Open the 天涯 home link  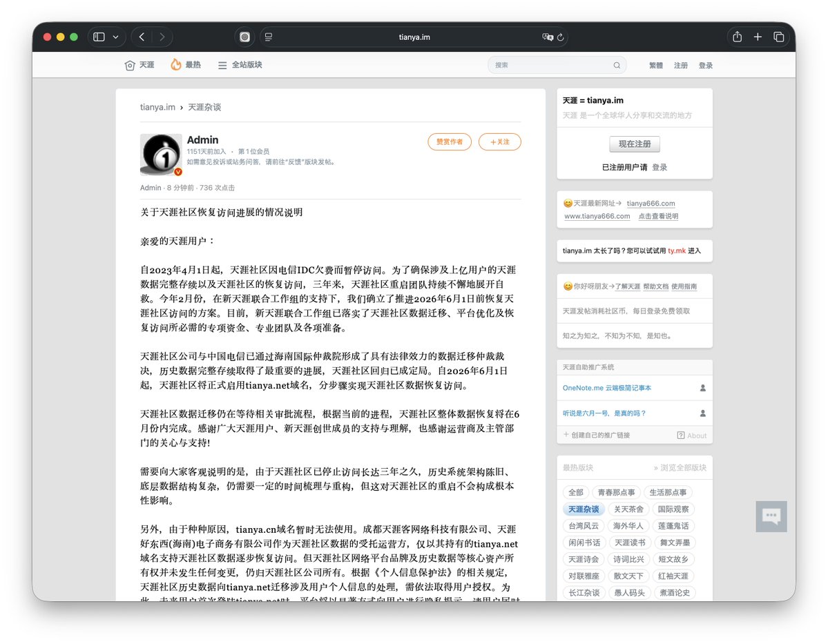pyautogui.click(x=139, y=65)
